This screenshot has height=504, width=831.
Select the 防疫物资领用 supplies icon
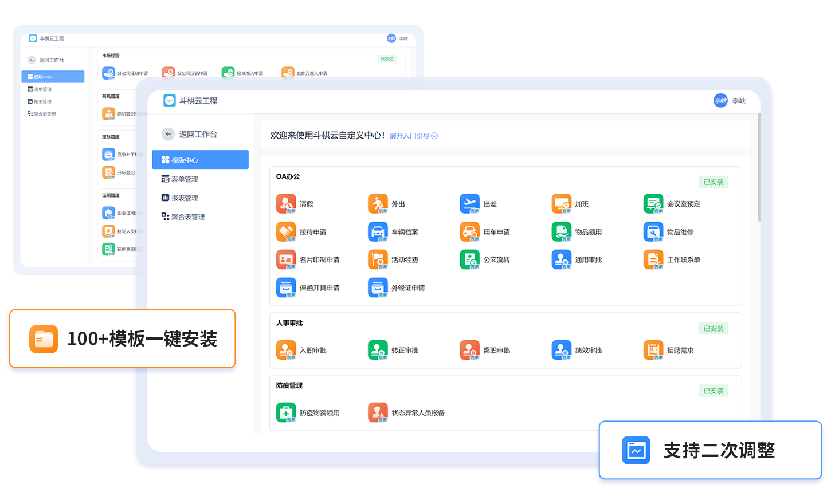pos(285,412)
